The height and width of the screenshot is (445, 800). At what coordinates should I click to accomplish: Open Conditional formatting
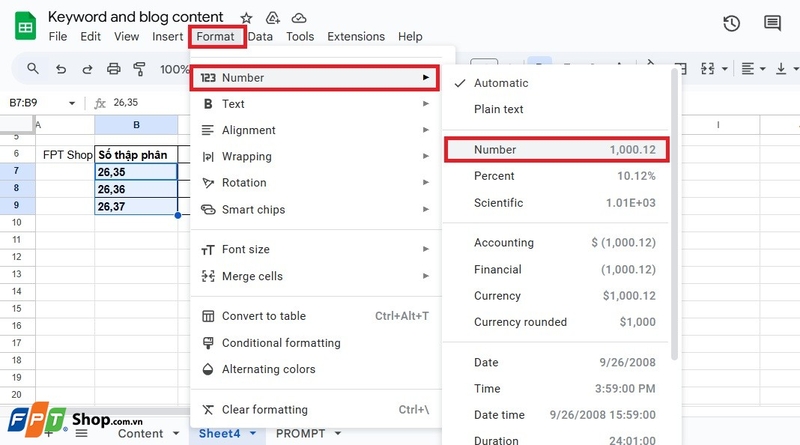(x=315, y=343)
